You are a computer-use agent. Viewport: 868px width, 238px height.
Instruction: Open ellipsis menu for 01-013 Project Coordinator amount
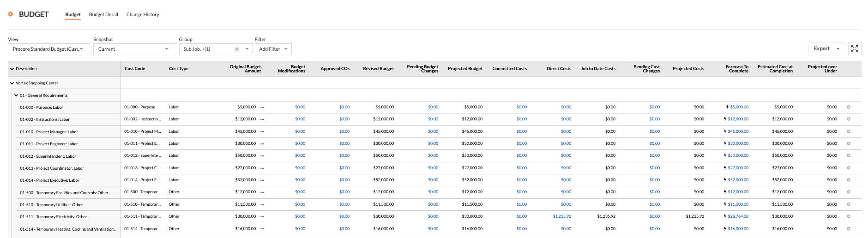pos(262,168)
